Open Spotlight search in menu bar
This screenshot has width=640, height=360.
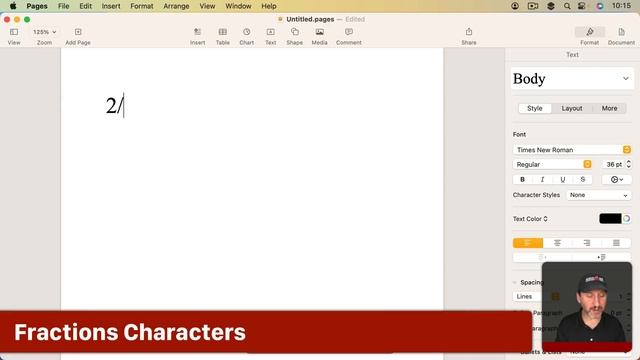point(567,6)
